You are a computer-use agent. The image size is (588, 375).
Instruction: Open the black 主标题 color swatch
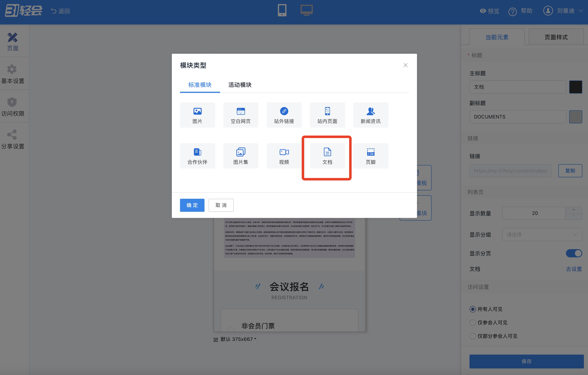(x=575, y=87)
